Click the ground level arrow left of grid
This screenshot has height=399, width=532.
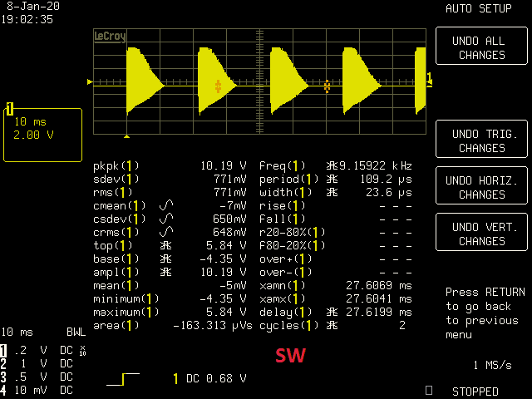pos(90,81)
